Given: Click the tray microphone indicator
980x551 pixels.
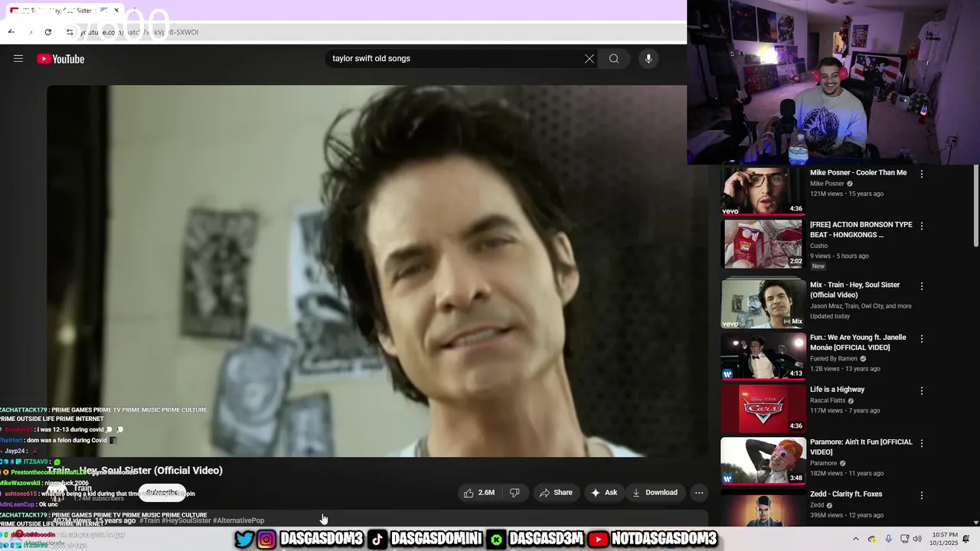Looking at the screenshot, I should click(x=889, y=540).
